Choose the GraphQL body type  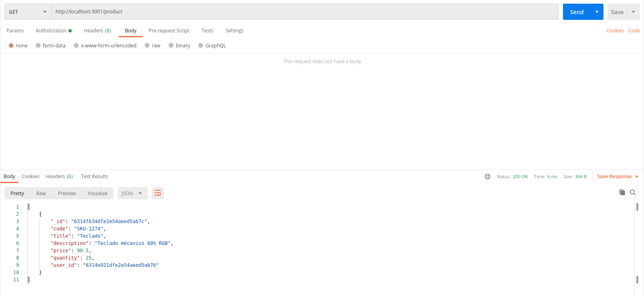click(x=212, y=46)
